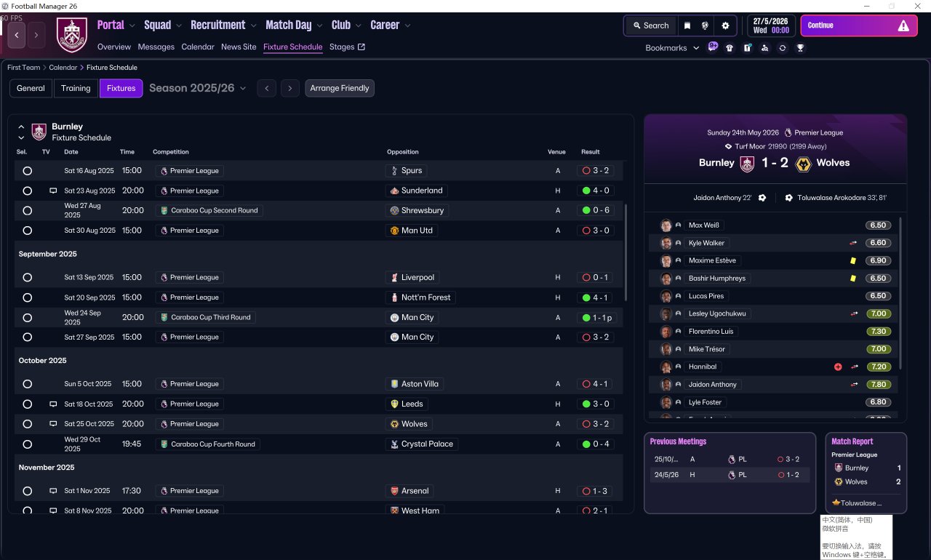Open the Calendar tab in the Portal submenu
The height and width of the screenshot is (560, 931).
(198, 47)
